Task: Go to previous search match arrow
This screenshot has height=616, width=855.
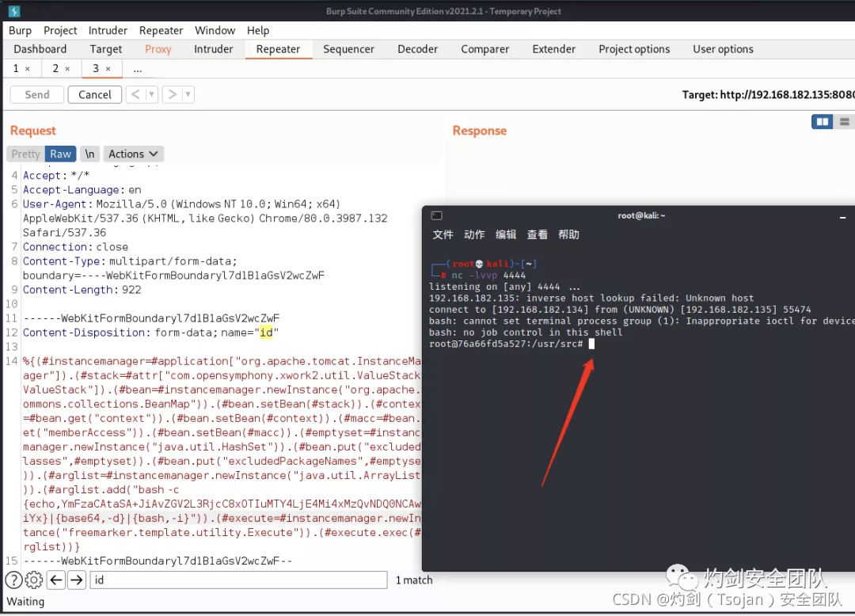Action: click(56, 580)
